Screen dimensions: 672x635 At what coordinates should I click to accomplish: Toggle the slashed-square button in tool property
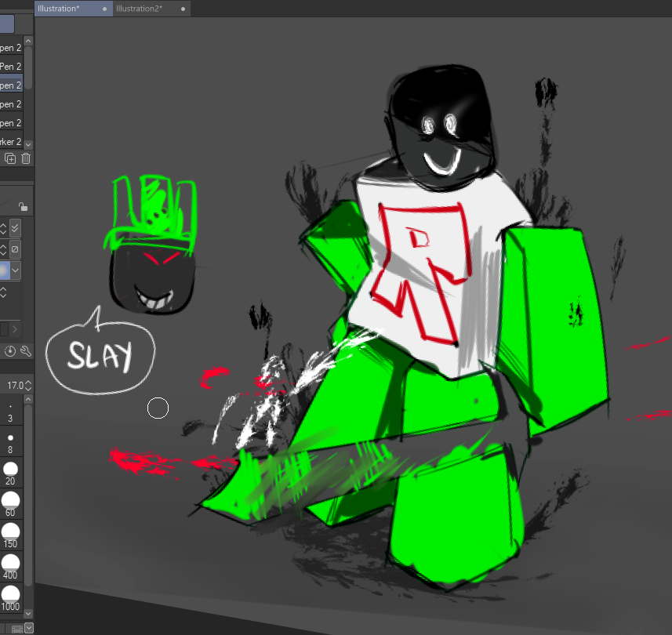[x=15, y=249]
